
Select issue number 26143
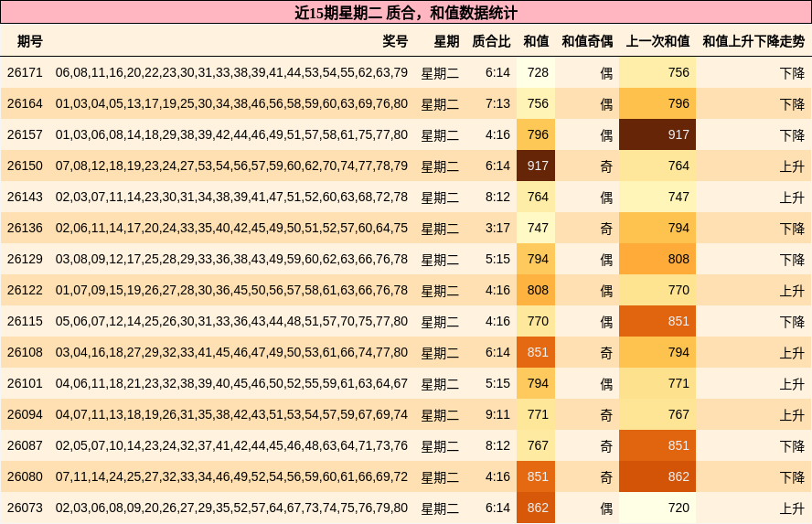[25, 197]
